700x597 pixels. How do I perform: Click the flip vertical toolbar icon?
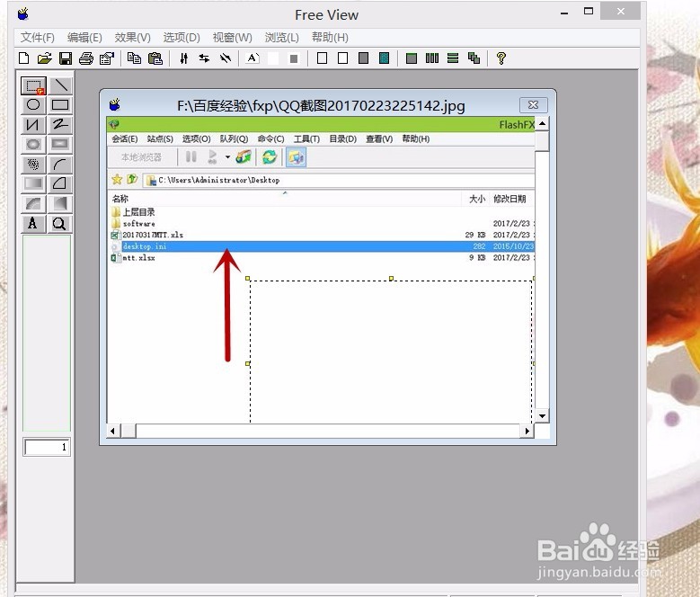coord(183,58)
